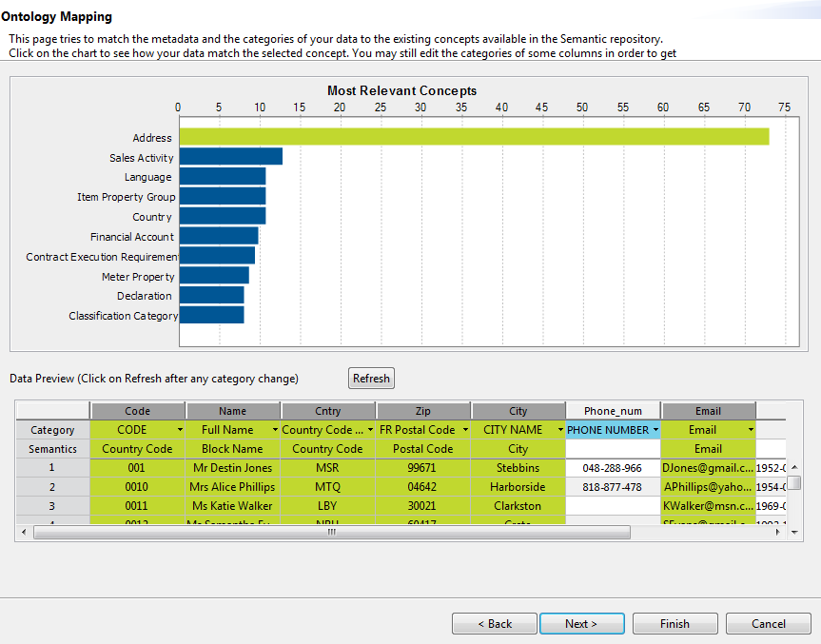Open the FR Postal Code category dropdown
821x644 pixels.
[465, 430]
